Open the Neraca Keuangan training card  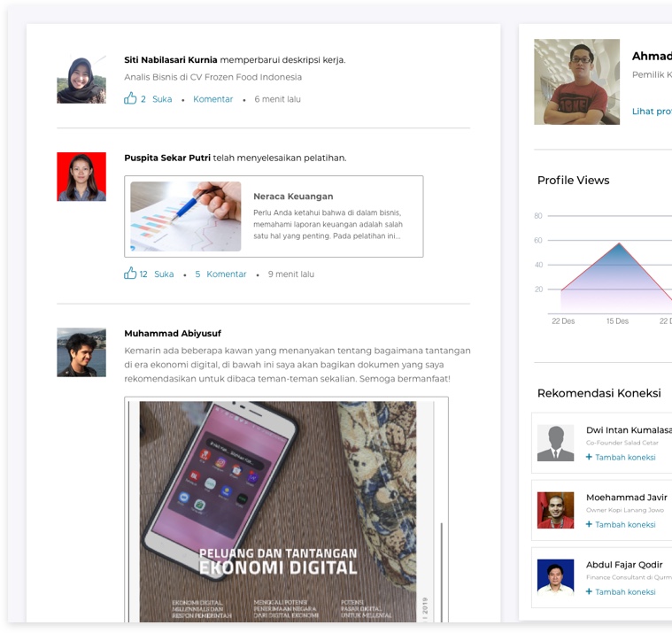pos(274,216)
